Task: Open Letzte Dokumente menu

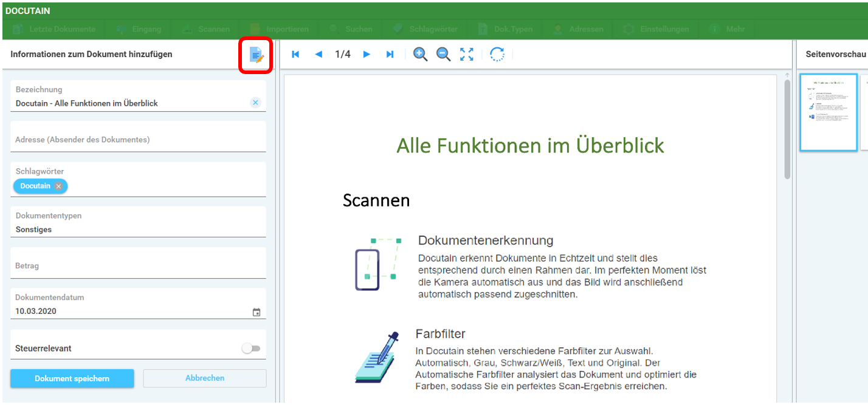Action: pos(53,29)
